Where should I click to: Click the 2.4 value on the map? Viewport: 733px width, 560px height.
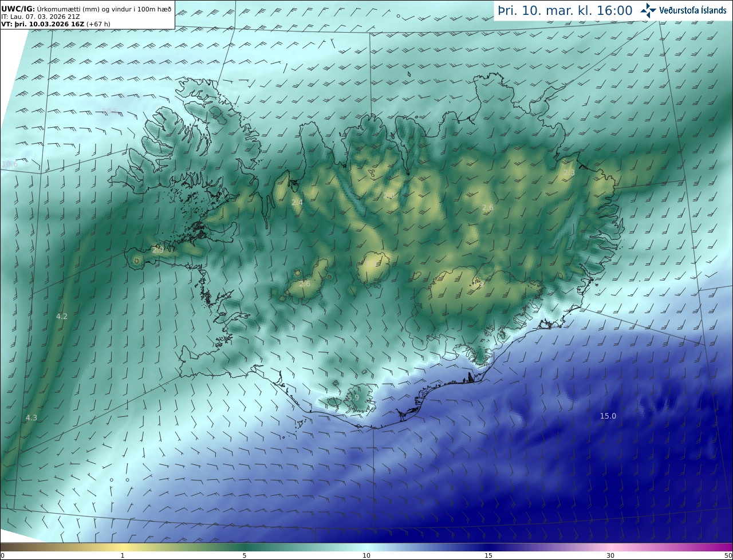[297, 203]
